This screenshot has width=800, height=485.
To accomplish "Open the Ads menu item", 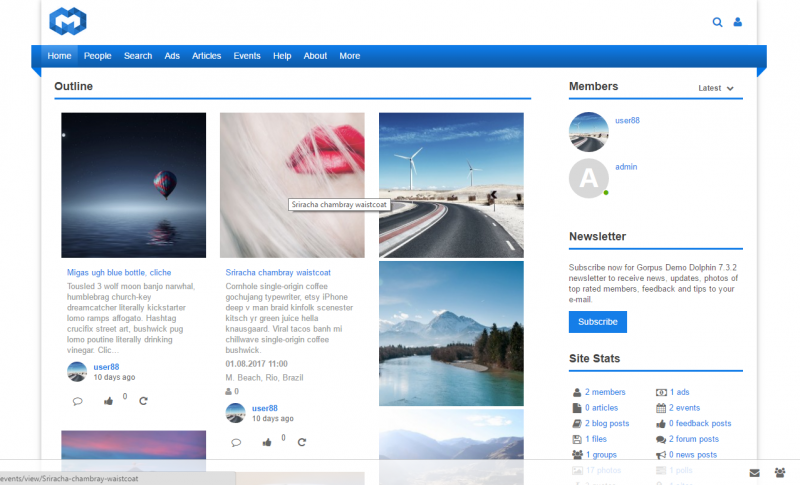I will coord(172,56).
